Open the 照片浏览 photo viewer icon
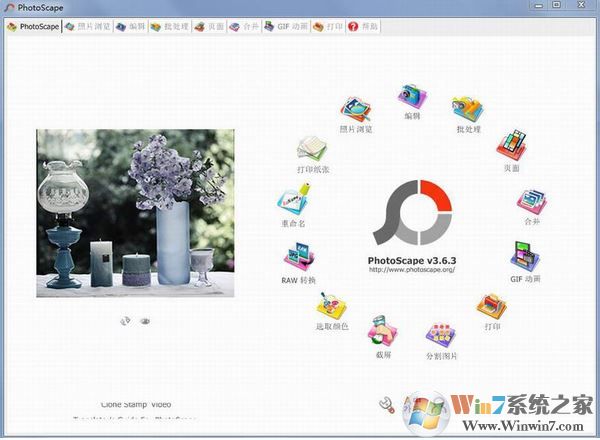The height and width of the screenshot is (440, 600). pos(355,110)
